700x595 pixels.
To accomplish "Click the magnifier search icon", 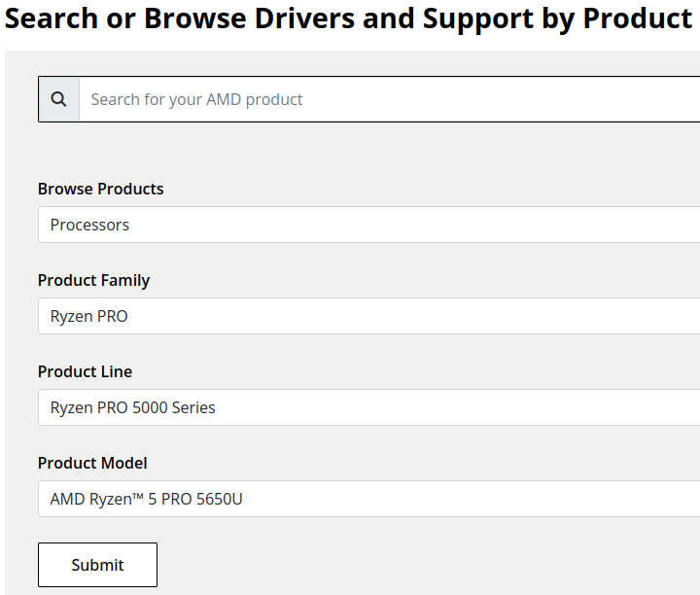I will [58, 99].
